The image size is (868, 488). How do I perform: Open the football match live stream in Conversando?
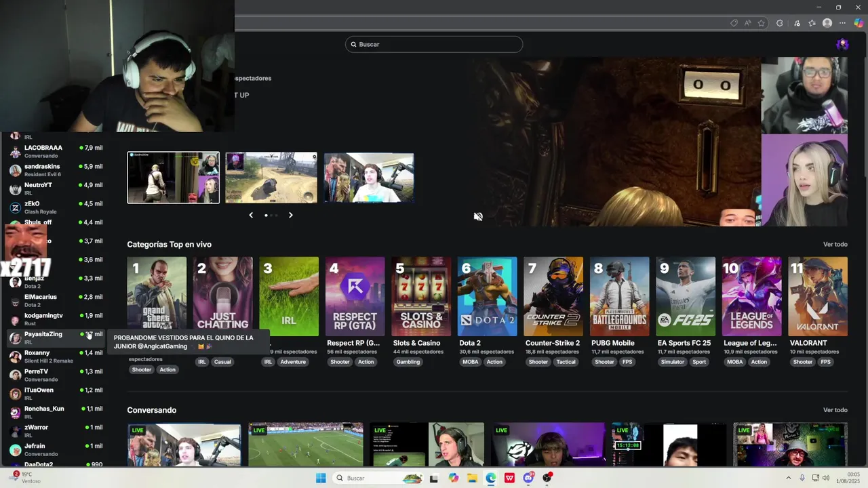pyautogui.click(x=306, y=445)
